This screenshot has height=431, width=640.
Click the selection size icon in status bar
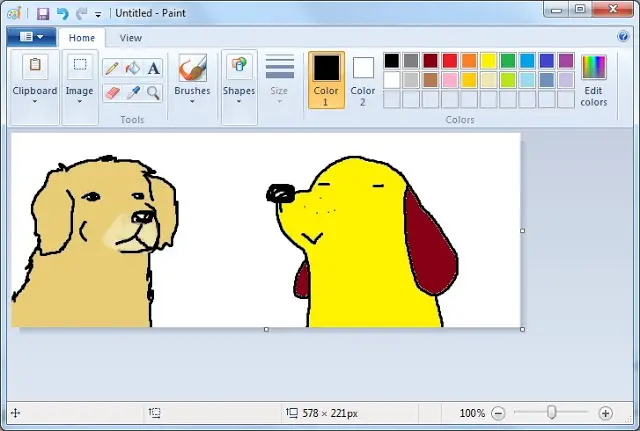click(x=155, y=413)
